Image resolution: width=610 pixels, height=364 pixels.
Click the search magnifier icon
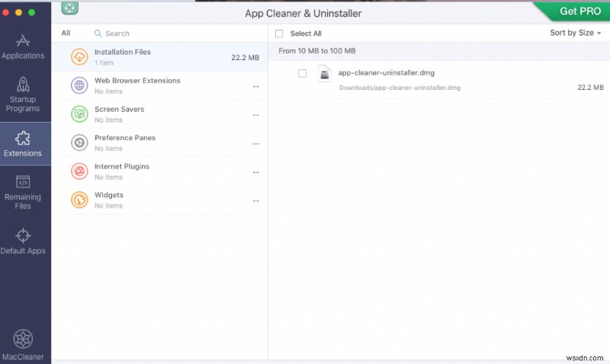click(98, 34)
